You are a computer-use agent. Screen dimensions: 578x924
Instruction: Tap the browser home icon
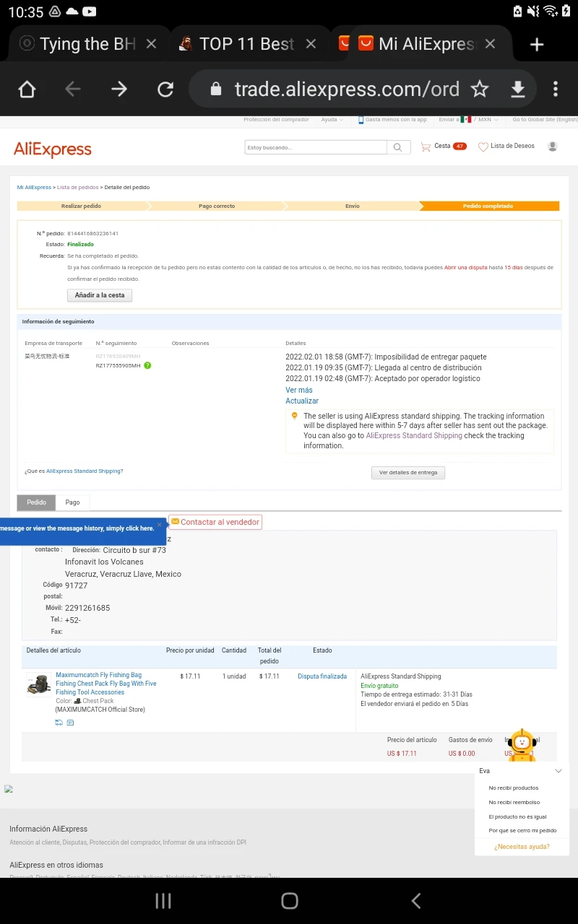point(27,90)
